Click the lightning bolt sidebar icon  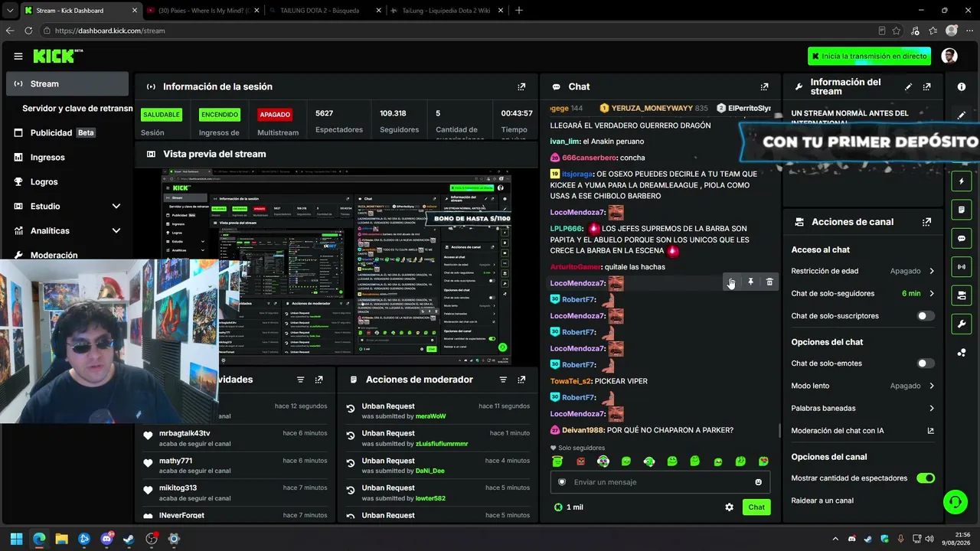pos(962,181)
